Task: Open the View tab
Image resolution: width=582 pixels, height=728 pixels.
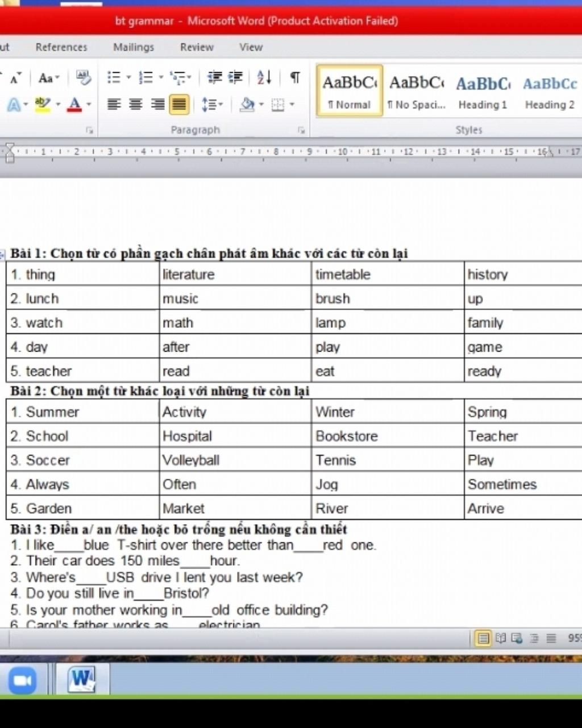Action: (x=251, y=47)
